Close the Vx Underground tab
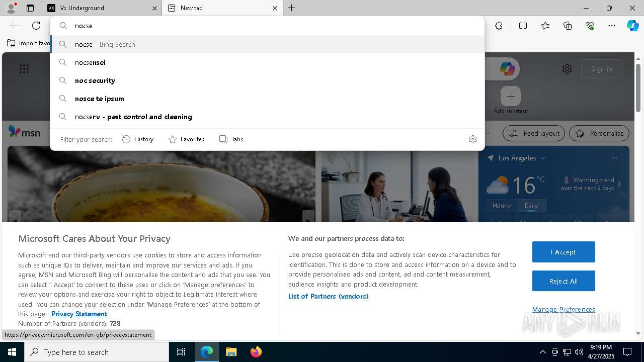The height and width of the screenshot is (362, 644). coord(154,8)
